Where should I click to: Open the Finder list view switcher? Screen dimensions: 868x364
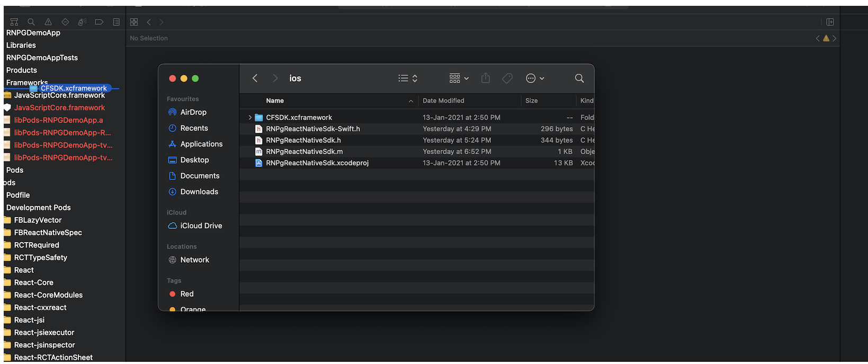point(408,78)
